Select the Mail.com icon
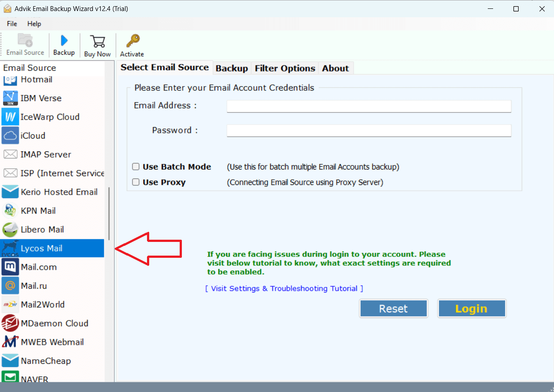This screenshot has width=554, height=392. (10, 267)
